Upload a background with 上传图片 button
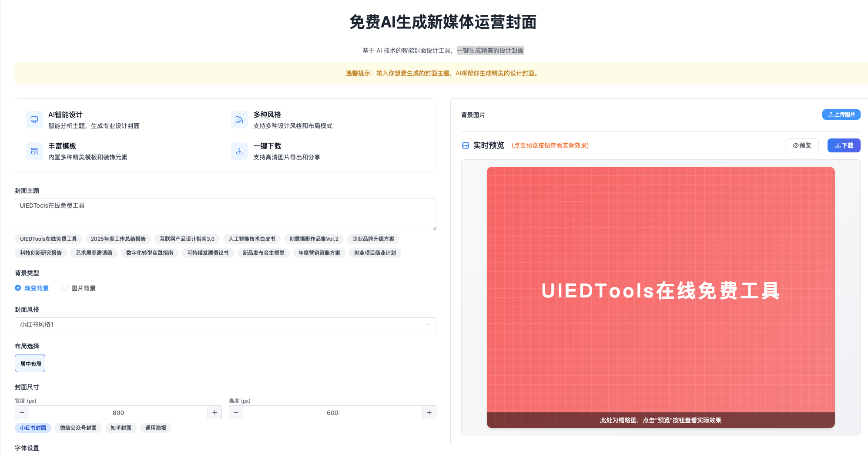Viewport: 868px width, 455px height. click(x=841, y=115)
